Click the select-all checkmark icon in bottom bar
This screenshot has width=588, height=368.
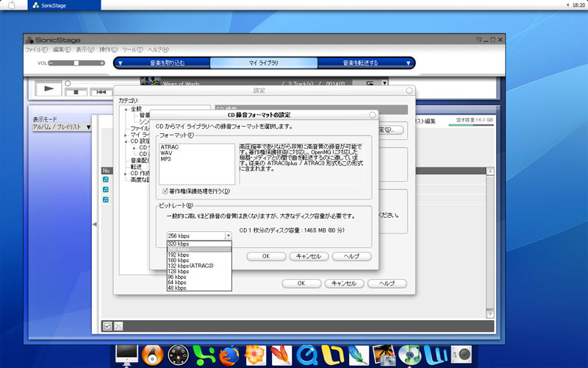107,326
